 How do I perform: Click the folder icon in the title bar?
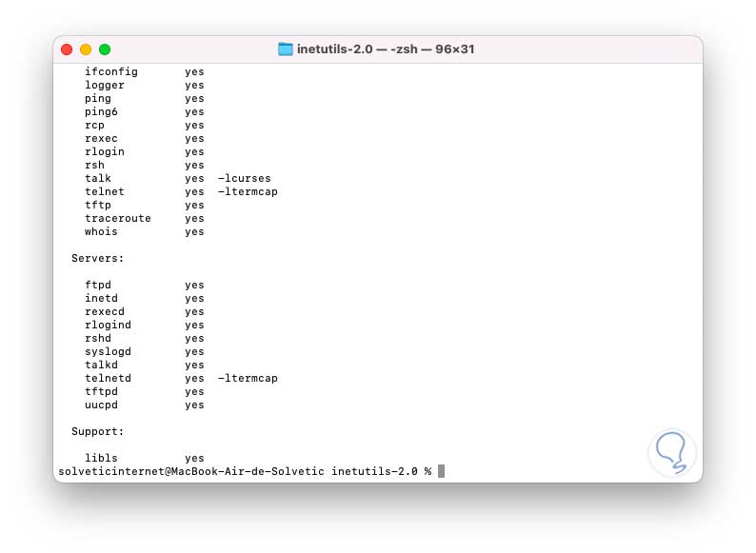coord(285,49)
